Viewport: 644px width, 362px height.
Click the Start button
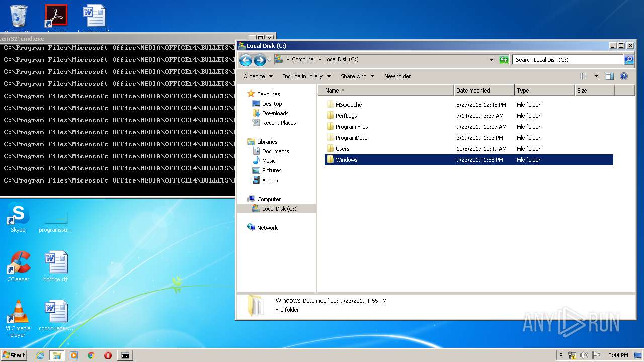click(x=14, y=355)
